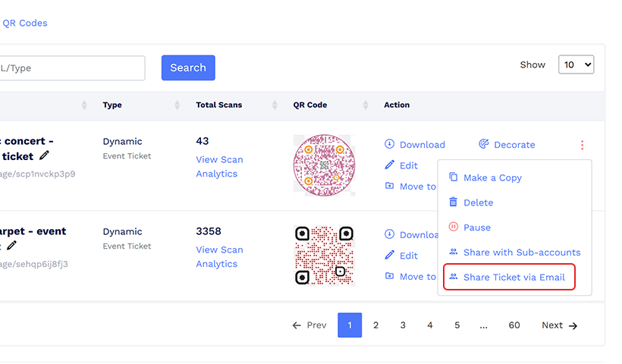Click the Decorate palette icon
Screen dimensions: 622x364
(x=484, y=145)
